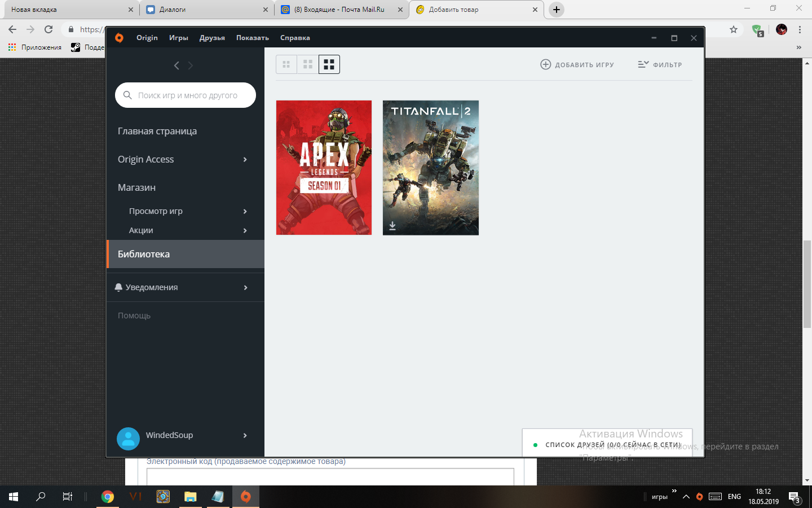This screenshot has height=508, width=812.
Task: Close the Диалоги Chrome tab
Action: point(266,10)
